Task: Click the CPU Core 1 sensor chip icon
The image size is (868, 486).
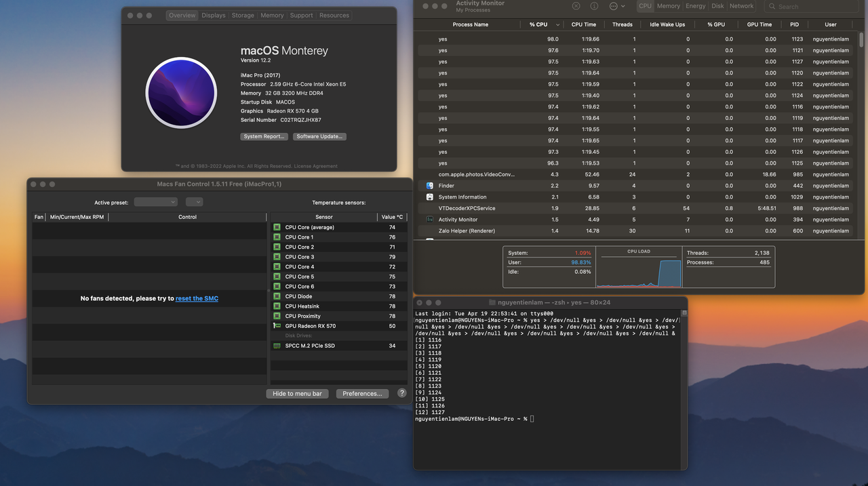Action: click(277, 237)
